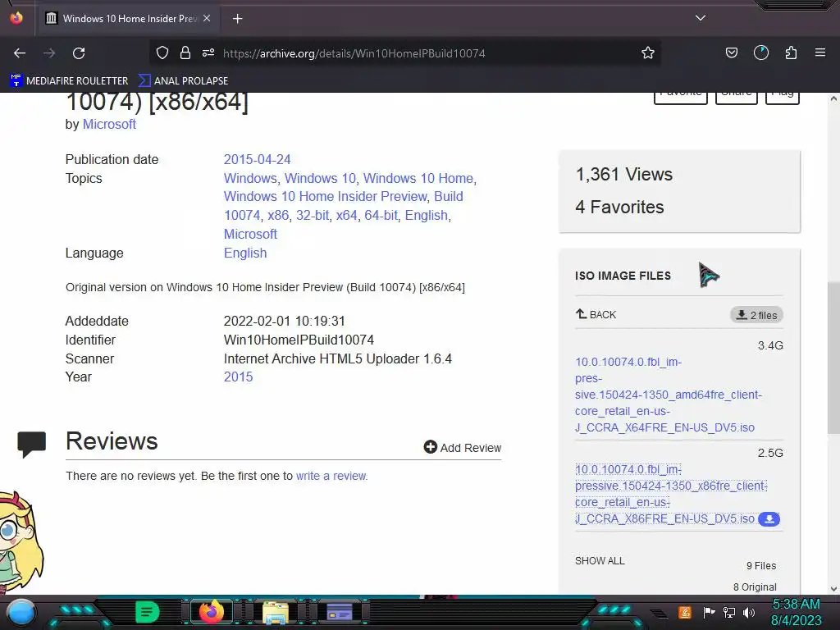
Task: Open the x64 topic link
Action: coord(347,216)
